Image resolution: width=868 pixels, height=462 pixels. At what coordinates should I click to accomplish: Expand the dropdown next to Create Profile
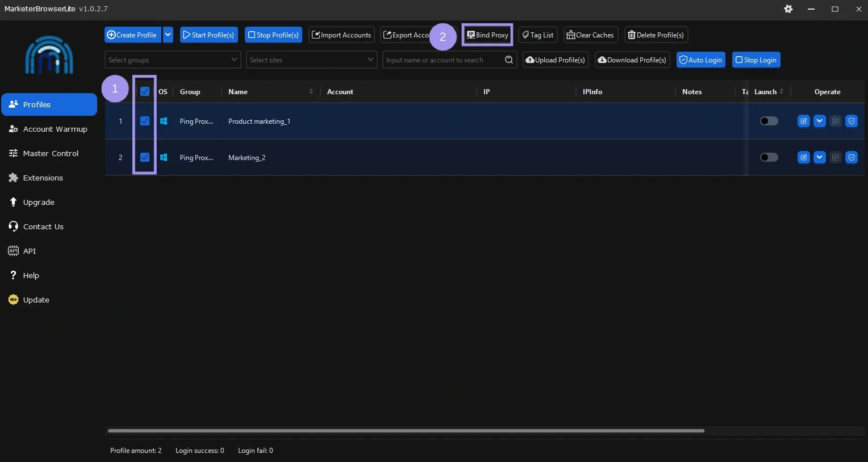(x=168, y=35)
